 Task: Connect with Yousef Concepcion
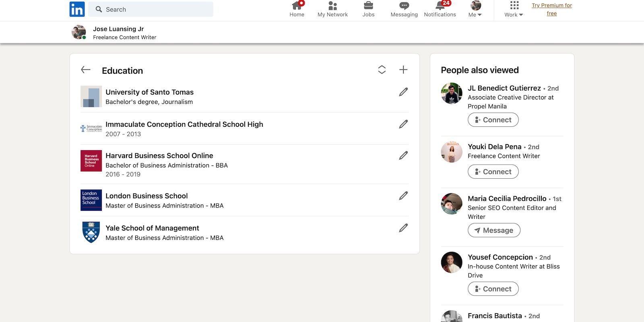[x=493, y=289]
